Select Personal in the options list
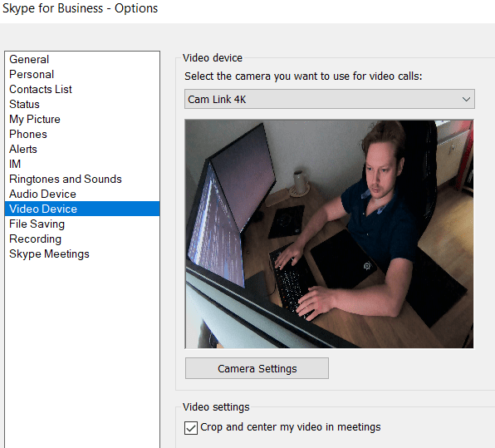This screenshot has width=495, height=448. click(32, 74)
